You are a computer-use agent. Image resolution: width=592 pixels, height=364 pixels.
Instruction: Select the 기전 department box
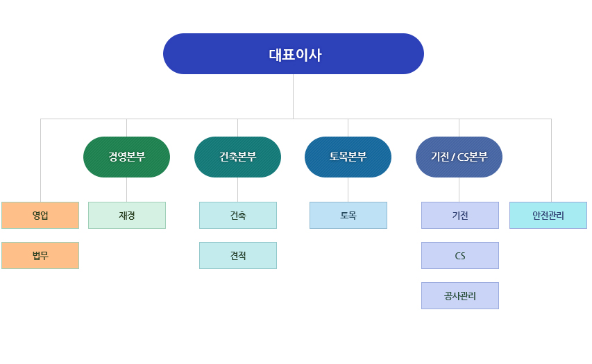pos(460,215)
